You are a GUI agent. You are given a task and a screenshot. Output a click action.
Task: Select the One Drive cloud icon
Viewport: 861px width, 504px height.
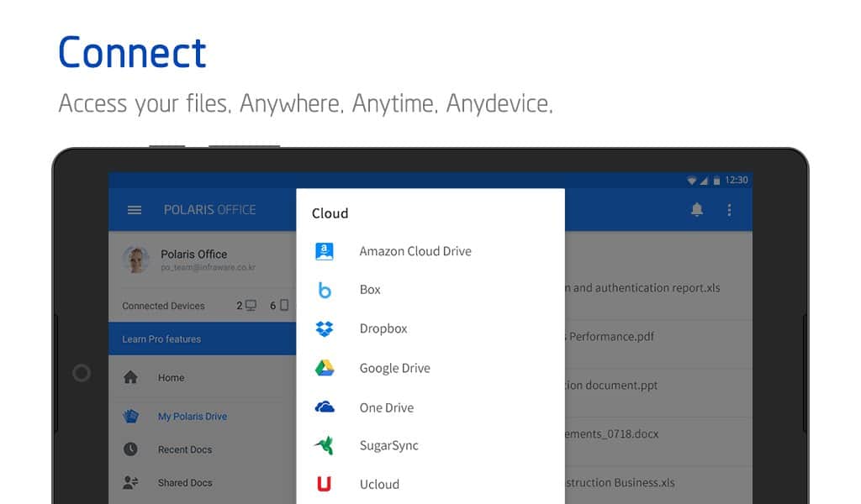(325, 407)
